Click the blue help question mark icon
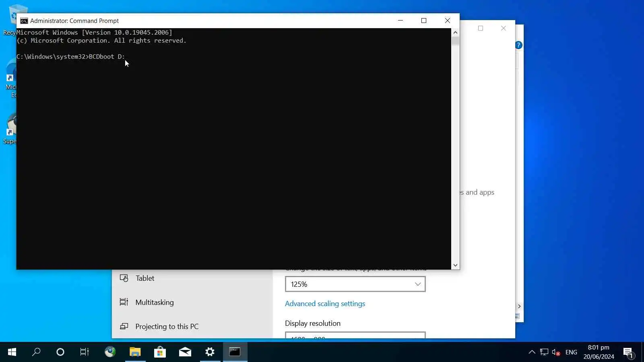This screenshot has height=362, width=644. pos(519,45)
